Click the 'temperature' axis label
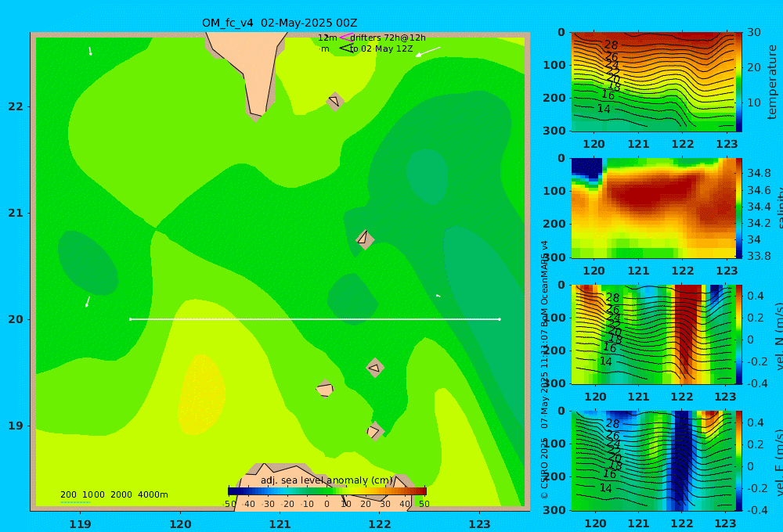The height and width of the screenshot is (532, 783). 772,82
